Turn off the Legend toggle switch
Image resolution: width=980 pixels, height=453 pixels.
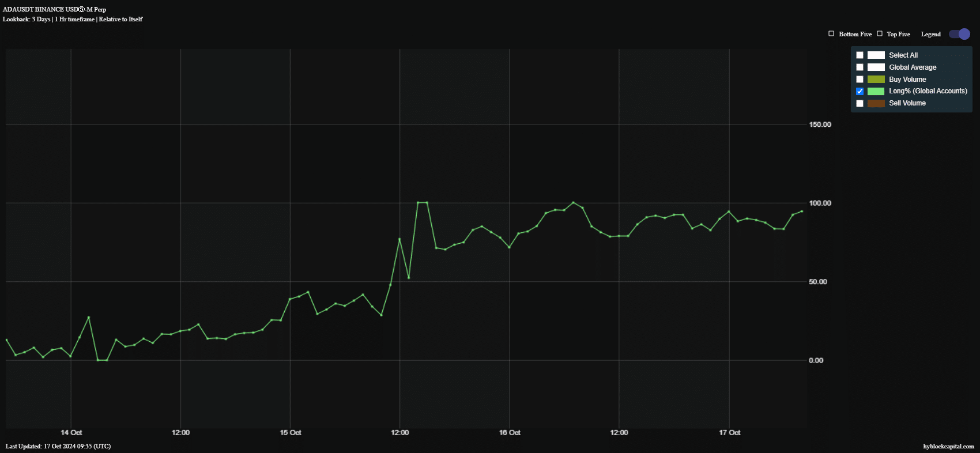(x=959, y=35)
